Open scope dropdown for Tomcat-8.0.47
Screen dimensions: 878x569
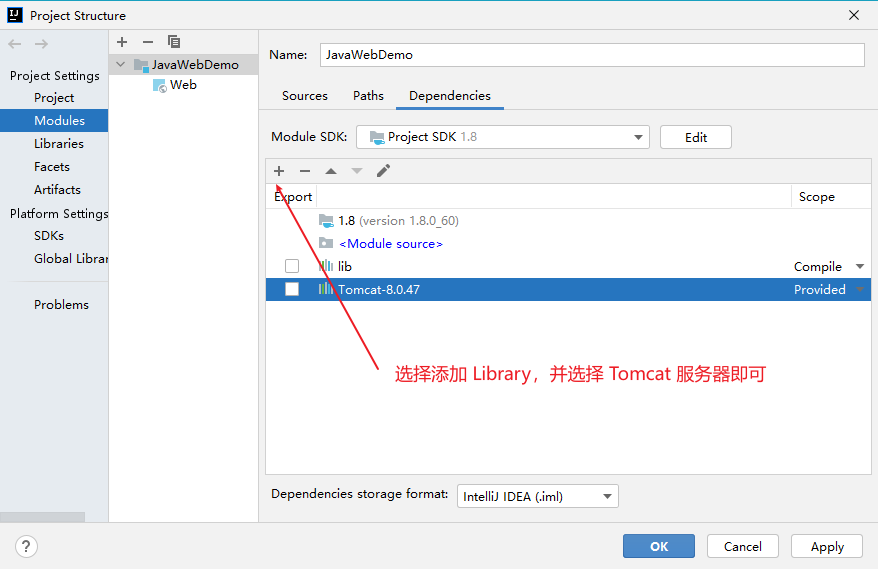860,290
